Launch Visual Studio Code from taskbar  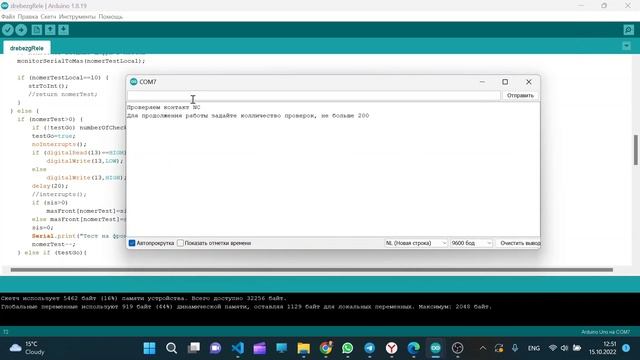coord(238,348)
